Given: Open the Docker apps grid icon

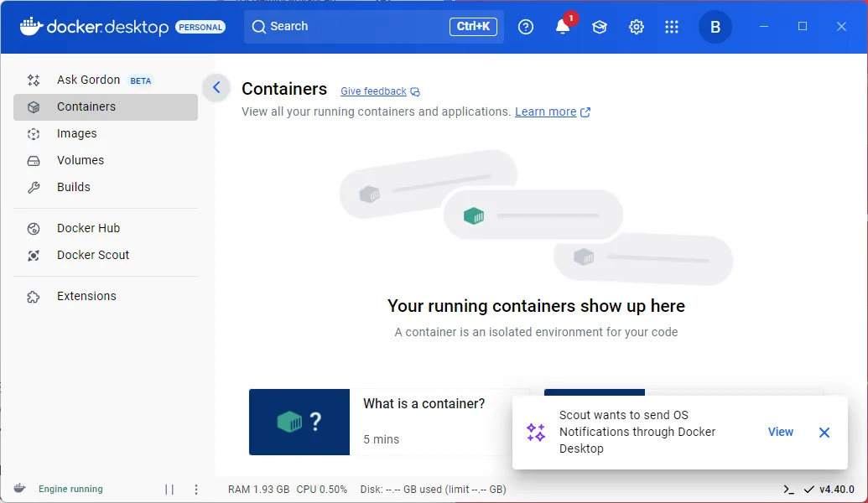Looking at the screenshot, I should click(672, 27).
